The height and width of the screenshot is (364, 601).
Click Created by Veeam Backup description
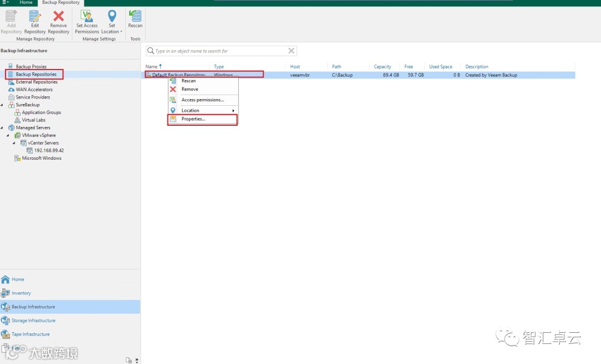(x=491, y=75)
